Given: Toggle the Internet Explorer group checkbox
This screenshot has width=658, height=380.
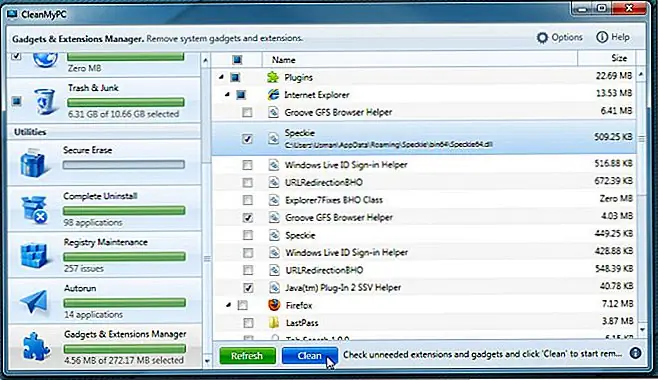Looking at the screenshot, I should click(x=241, y=95).
